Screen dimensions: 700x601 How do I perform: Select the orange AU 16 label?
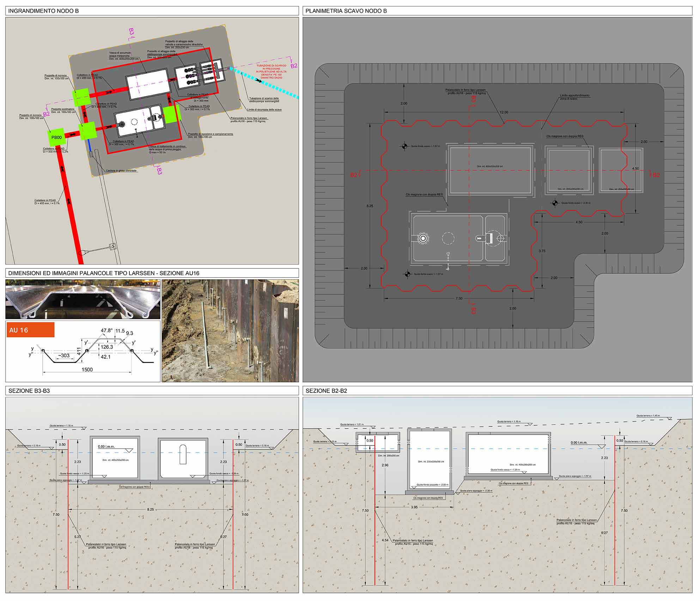[30, 330]
